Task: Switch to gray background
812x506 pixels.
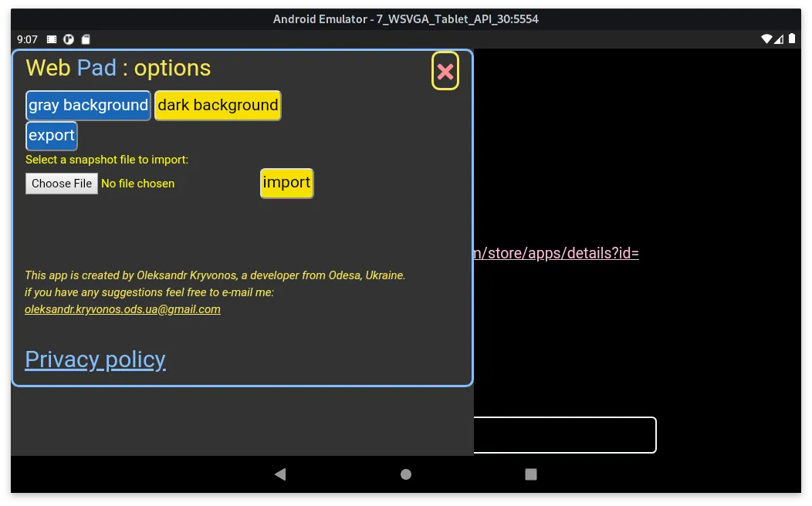Action: click(x=88, y=106)
